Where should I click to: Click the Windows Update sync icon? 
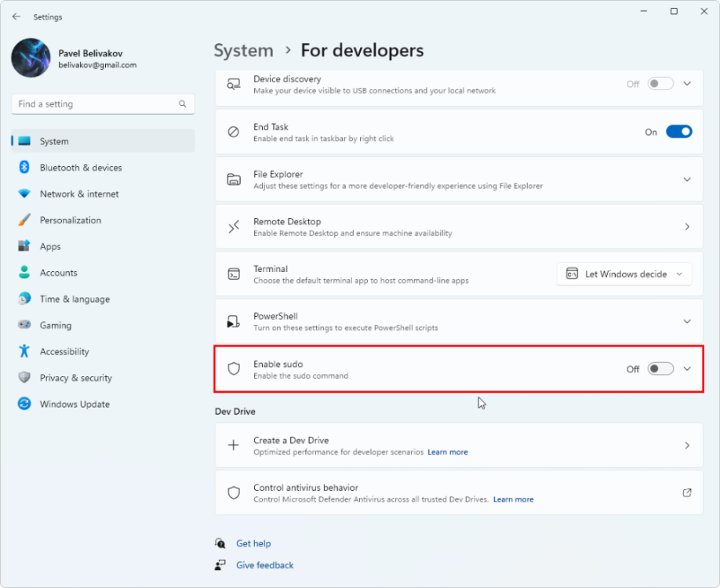click(x=24, y=404)
